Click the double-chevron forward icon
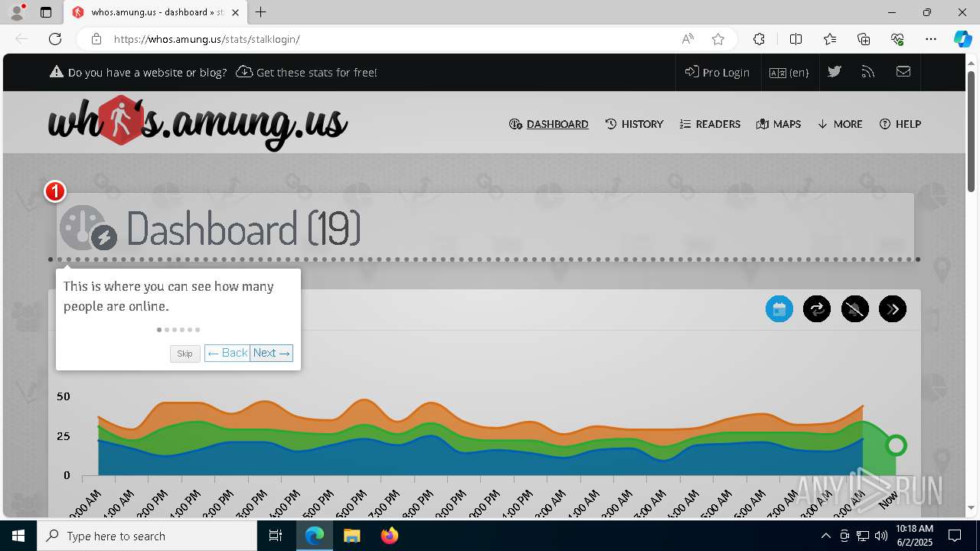 [x=893, y=309]
